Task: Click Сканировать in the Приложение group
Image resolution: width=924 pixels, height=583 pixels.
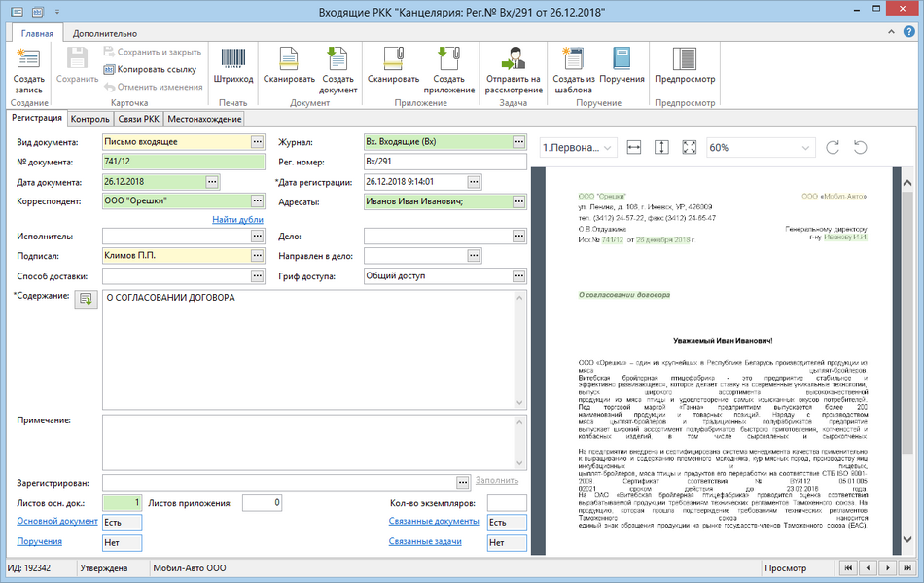Action: click(393, 59)
